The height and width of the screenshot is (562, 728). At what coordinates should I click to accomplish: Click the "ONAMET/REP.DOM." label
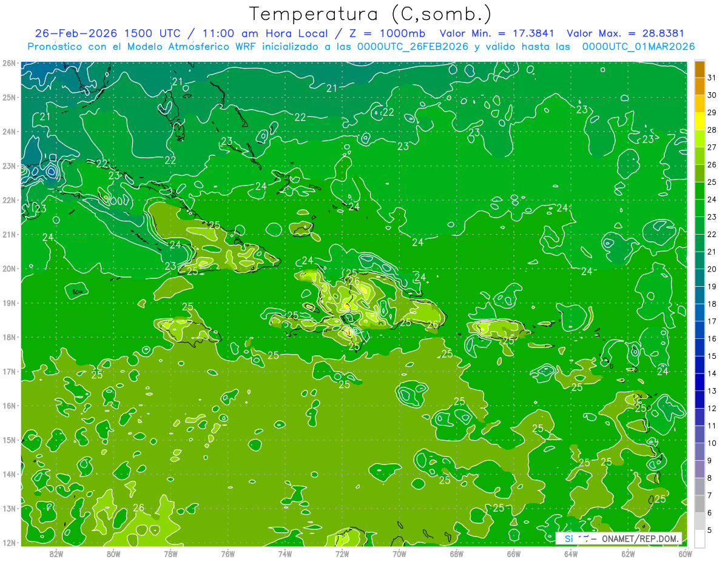click(640, 538)
